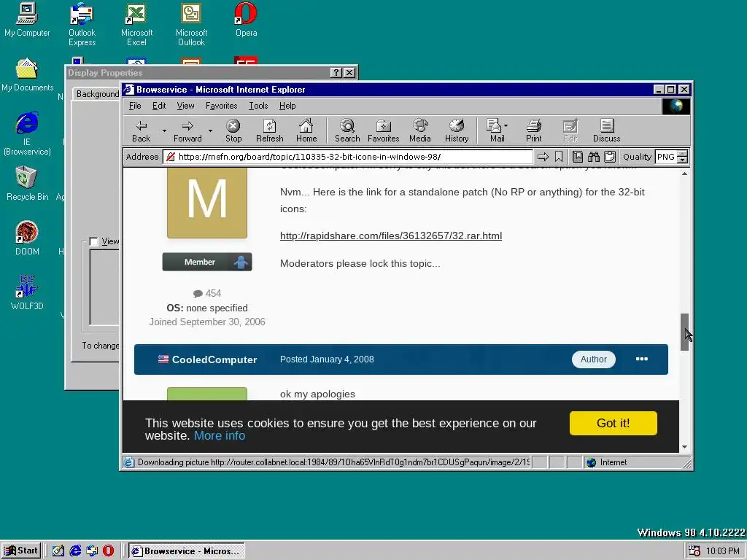The width and height of the screenshot is (747, 560).
Task: Click the More info cookie link
Action: tap(220, 436)
